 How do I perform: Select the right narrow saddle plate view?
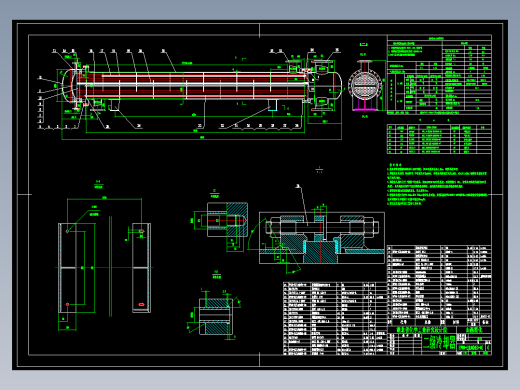pyautogui.click(x=141, y=268)
